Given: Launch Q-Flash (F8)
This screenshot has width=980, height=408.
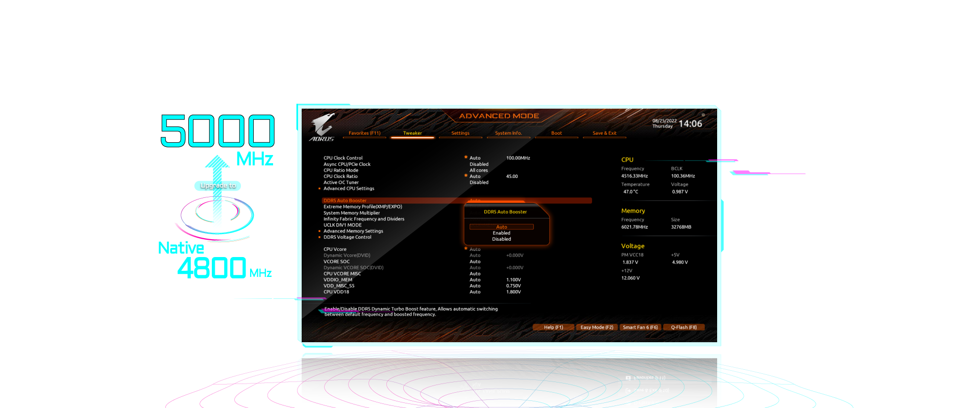Looking at the screenshot, I should pos(684,327).
